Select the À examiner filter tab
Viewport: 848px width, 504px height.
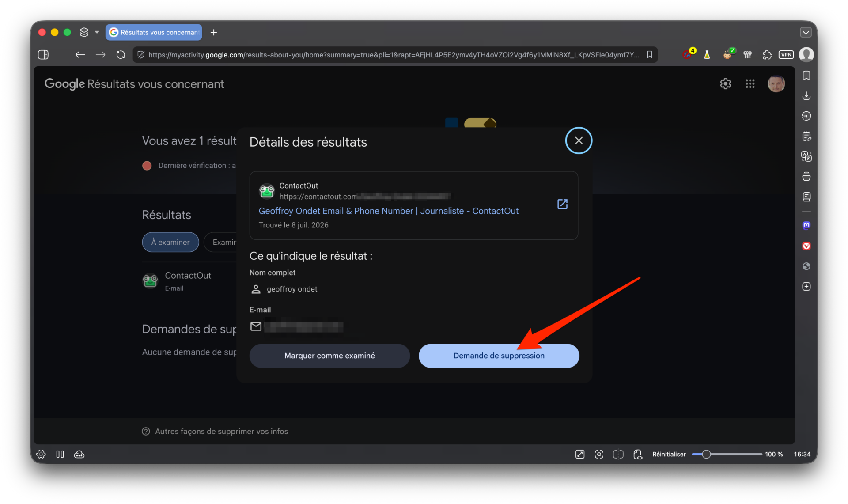(x=170, y=242)
